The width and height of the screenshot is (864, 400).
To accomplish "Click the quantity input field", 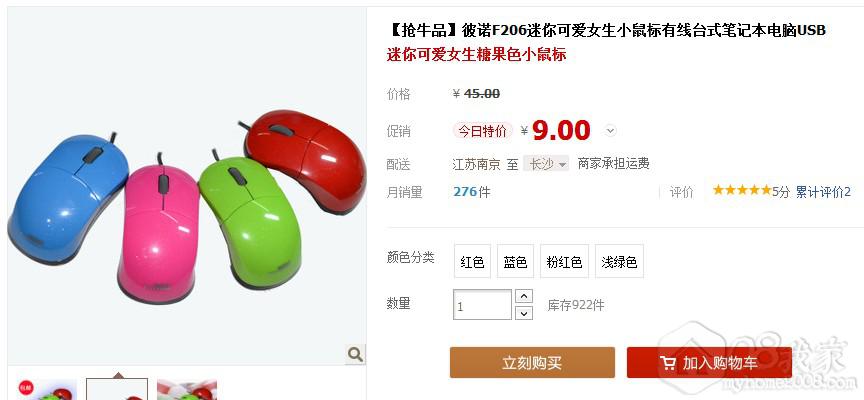I will click(x=483, y=305).
